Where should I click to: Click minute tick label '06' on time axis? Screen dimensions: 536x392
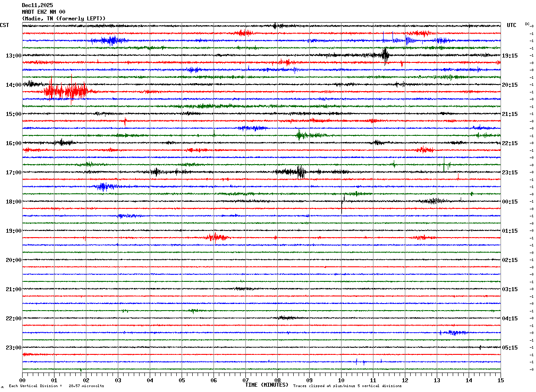click(x=214, y=380)
